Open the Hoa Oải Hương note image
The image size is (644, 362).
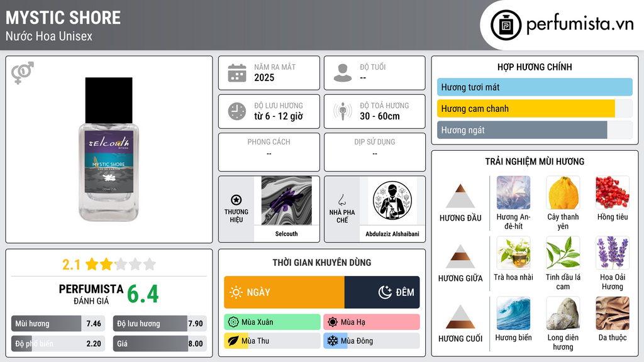613,253
